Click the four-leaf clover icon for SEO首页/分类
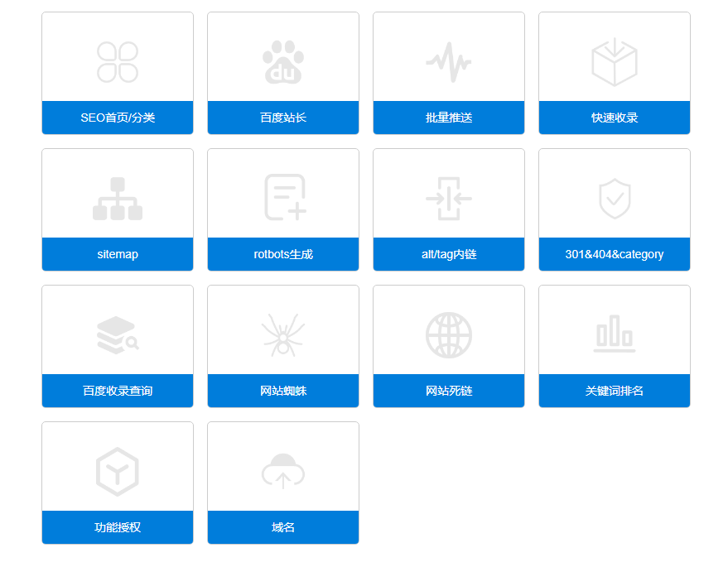Image resolution: width=728 pixels, height=567 pixels. pos(118,62)
